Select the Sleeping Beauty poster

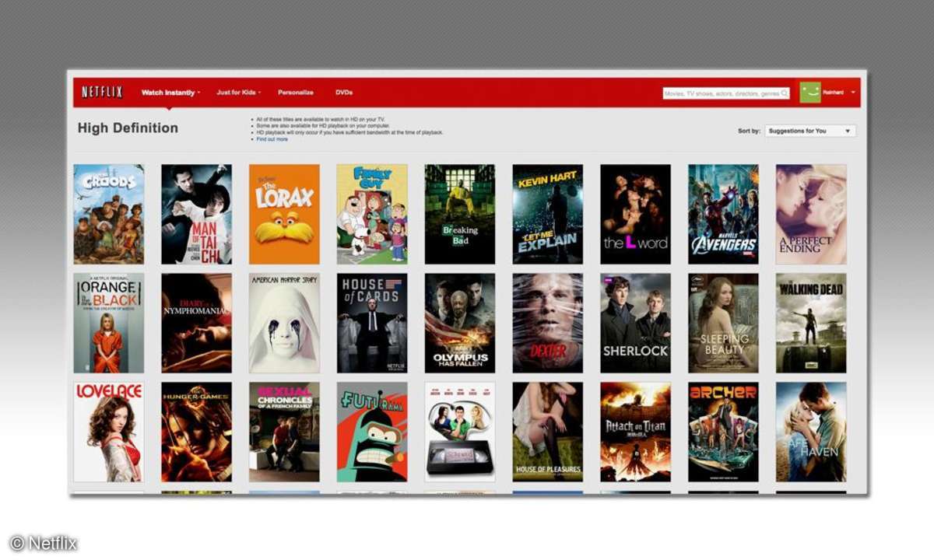tap(723, 323)
